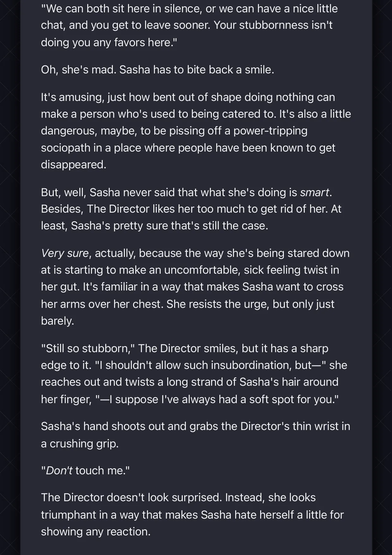Click the phrase "doing you any favors here."

pos(109,42)
